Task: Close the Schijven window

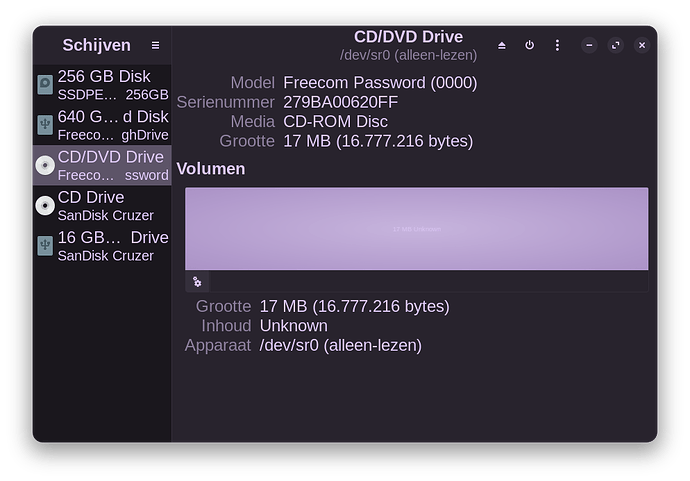Action: point(642,45)
